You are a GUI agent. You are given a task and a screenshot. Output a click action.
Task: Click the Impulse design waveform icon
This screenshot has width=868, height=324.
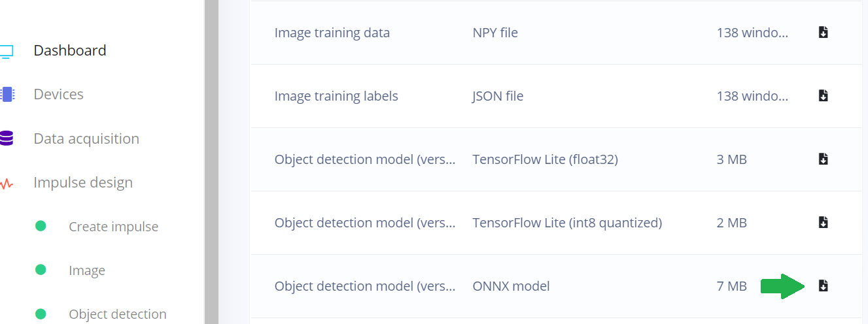(x=7, y=183)
